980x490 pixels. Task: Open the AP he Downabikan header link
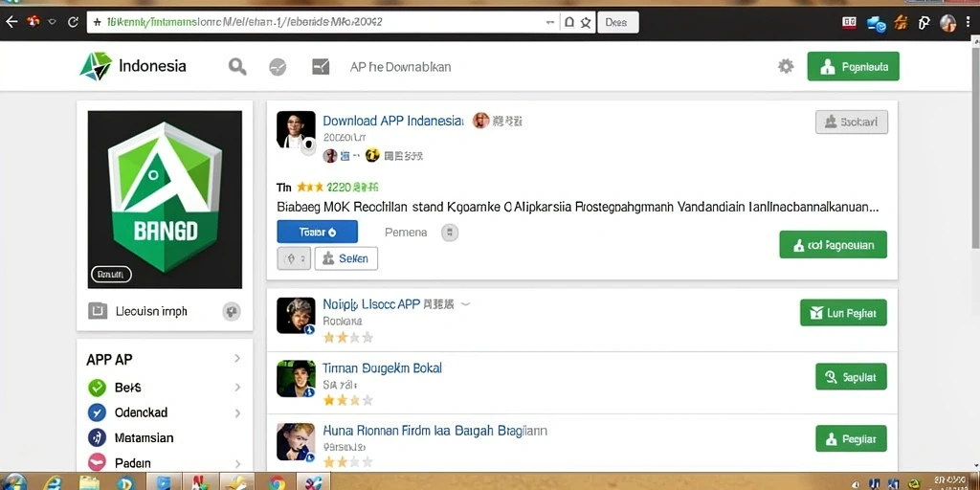tap(401, 67)
